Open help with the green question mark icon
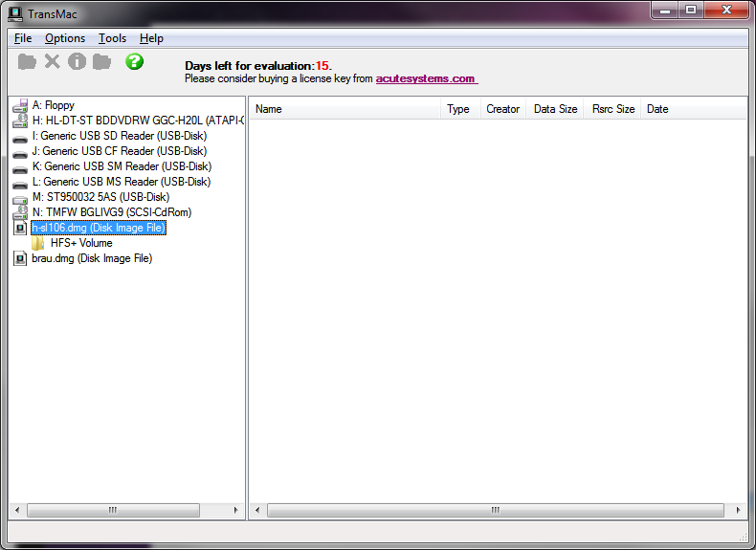Screen dimensions: 756x550 tap(135, 61)
